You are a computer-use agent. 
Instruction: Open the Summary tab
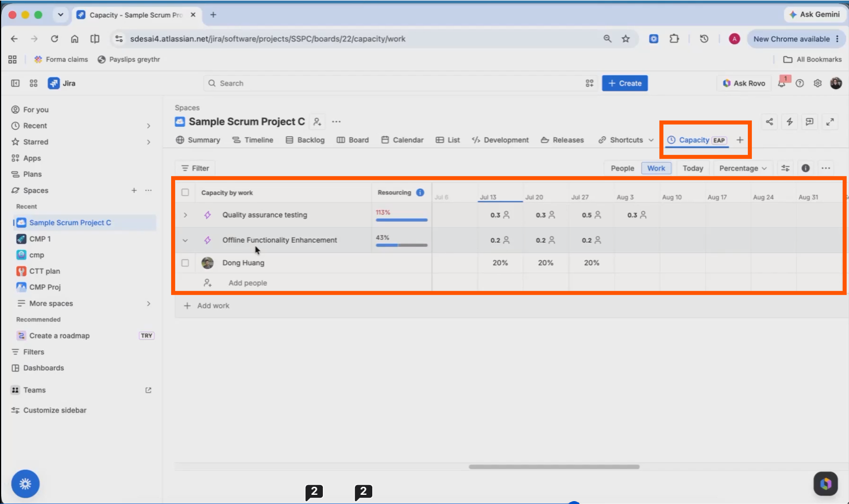click(198, 140)
